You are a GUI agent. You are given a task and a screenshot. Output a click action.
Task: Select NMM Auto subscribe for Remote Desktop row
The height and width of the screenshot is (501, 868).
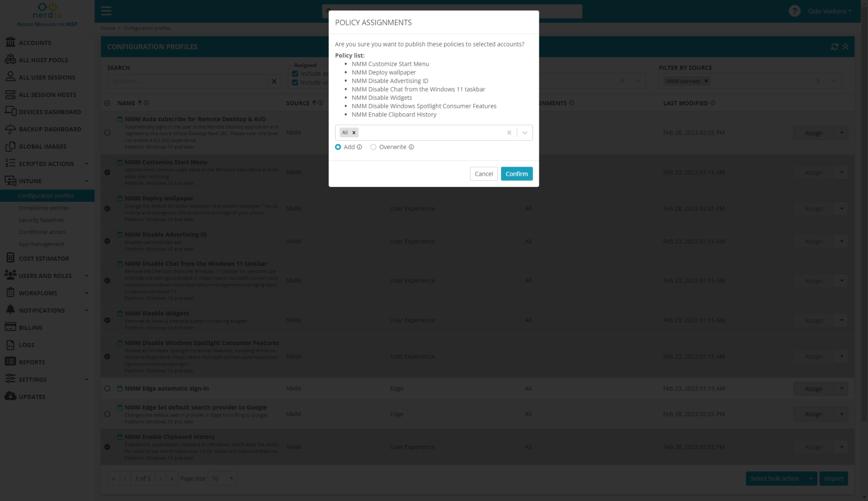(x=107, y=133)
